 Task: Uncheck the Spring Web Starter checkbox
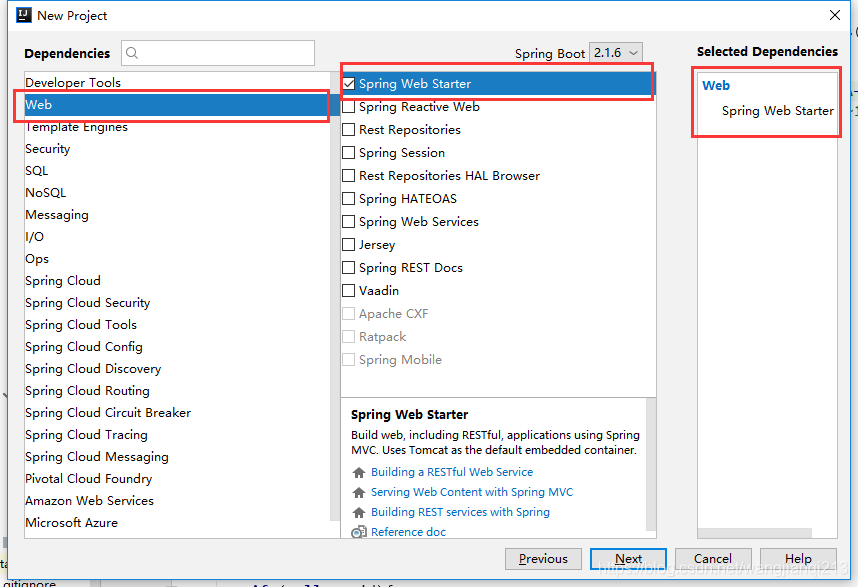(349, 84)
